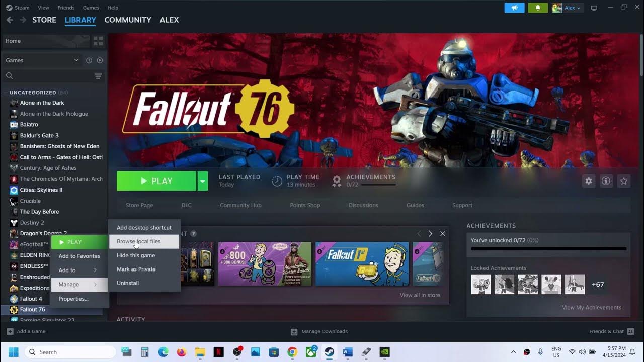The height and width of the screenshot is (362, 644).
Task: Sort library by recent activity clock icon
Action: pos(89,60)
